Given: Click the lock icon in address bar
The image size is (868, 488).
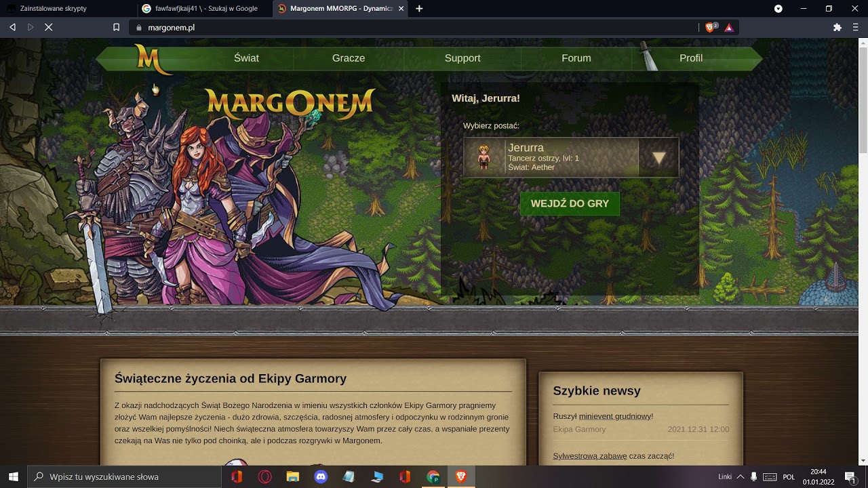Looking at the screenshot, I should (139, 28).
